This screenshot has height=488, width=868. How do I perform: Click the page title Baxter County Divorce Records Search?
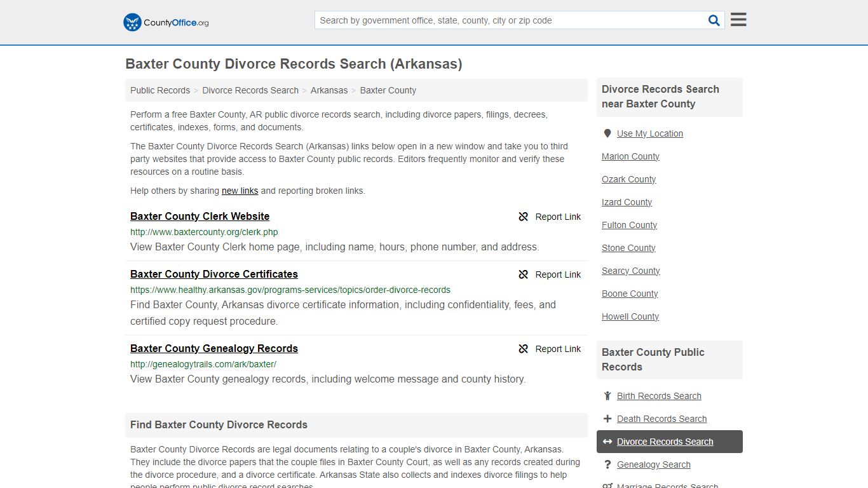[294, 64]
